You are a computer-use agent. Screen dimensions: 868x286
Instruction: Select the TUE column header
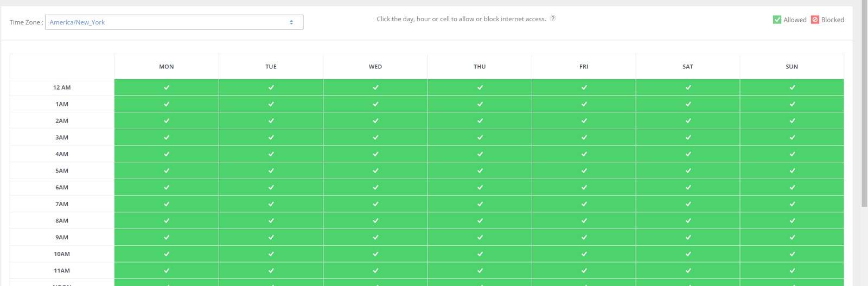click(x=271, y=67)
